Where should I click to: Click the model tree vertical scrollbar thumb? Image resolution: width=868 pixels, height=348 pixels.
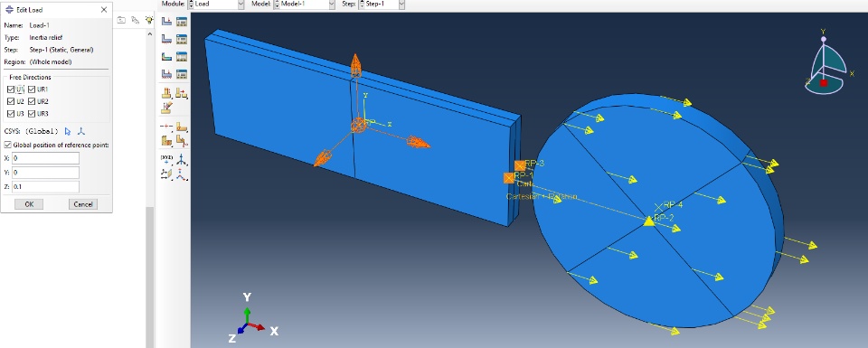point(149,277)
